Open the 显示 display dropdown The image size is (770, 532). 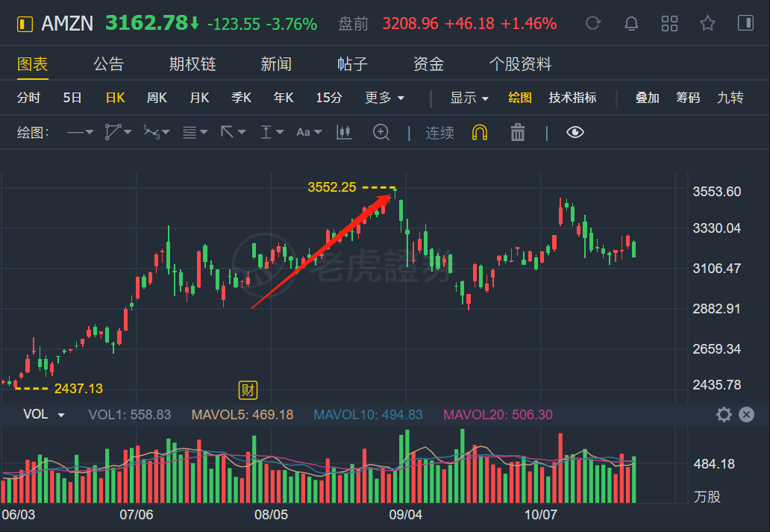(x=469, y=98)
